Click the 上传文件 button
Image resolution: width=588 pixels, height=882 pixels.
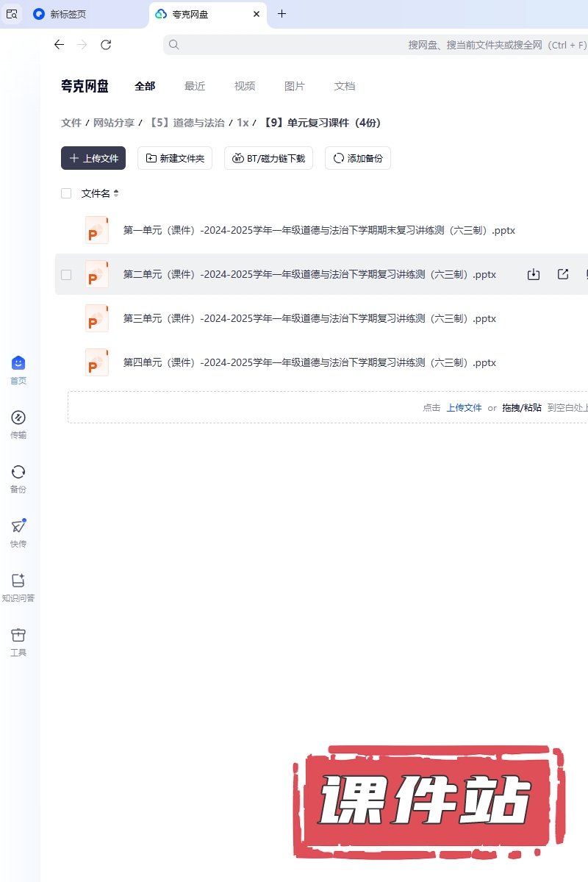click(93, 158)
